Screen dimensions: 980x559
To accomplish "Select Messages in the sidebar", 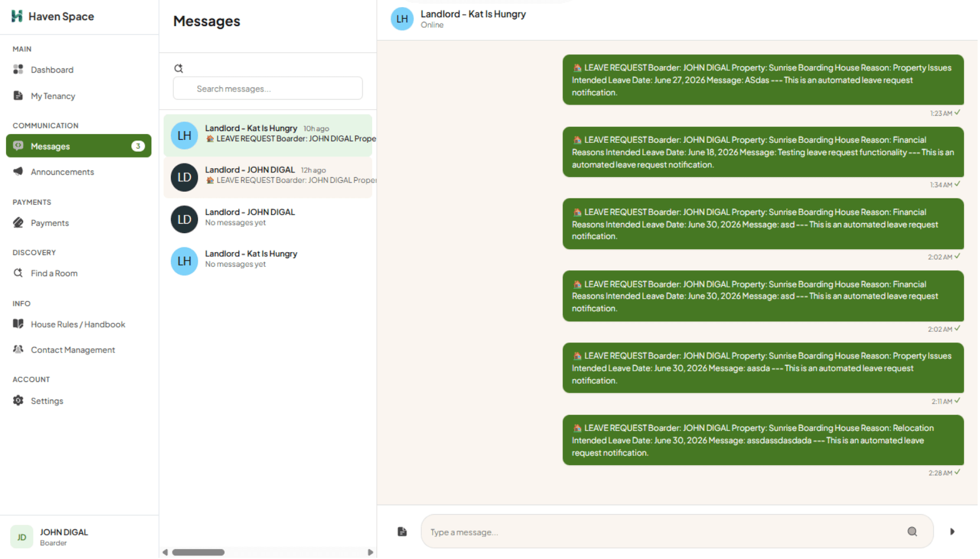I will click(79, 146).
